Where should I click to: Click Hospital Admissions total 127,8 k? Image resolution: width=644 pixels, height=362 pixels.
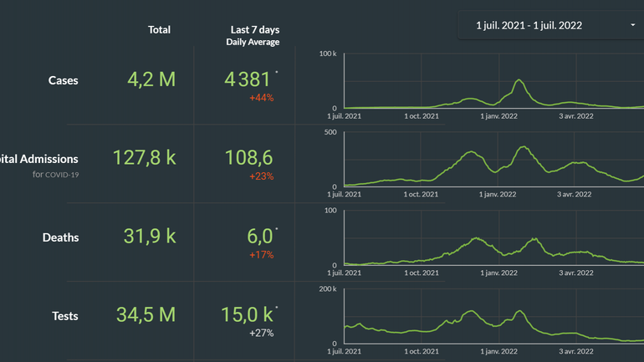144,158
